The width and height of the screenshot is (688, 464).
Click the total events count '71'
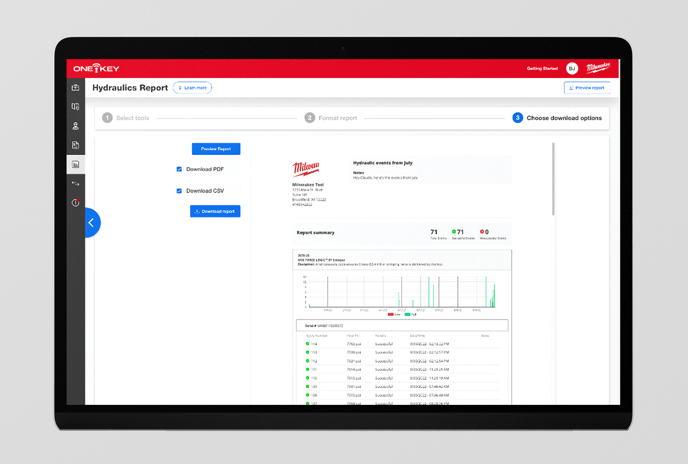[434, 232]
